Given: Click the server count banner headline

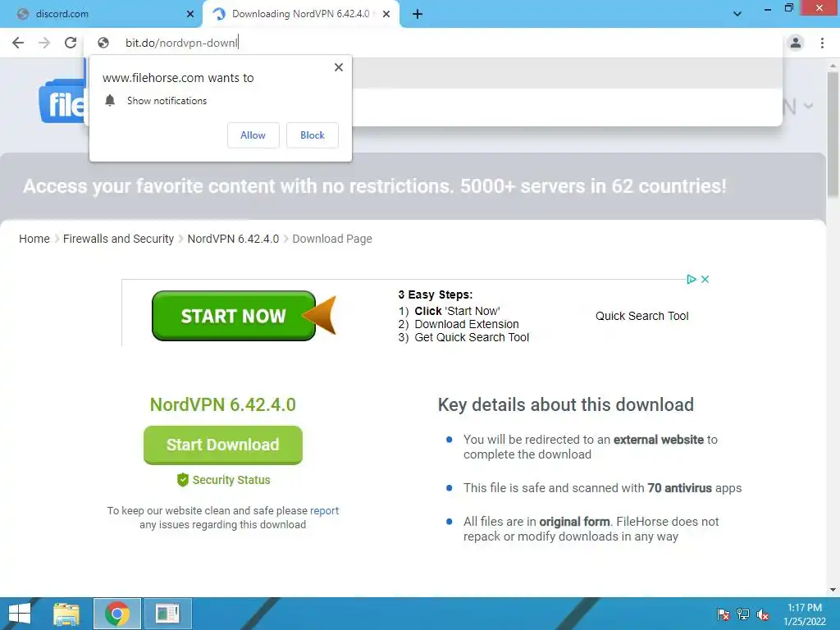Looking at the screenshot, I should (374, 186).
